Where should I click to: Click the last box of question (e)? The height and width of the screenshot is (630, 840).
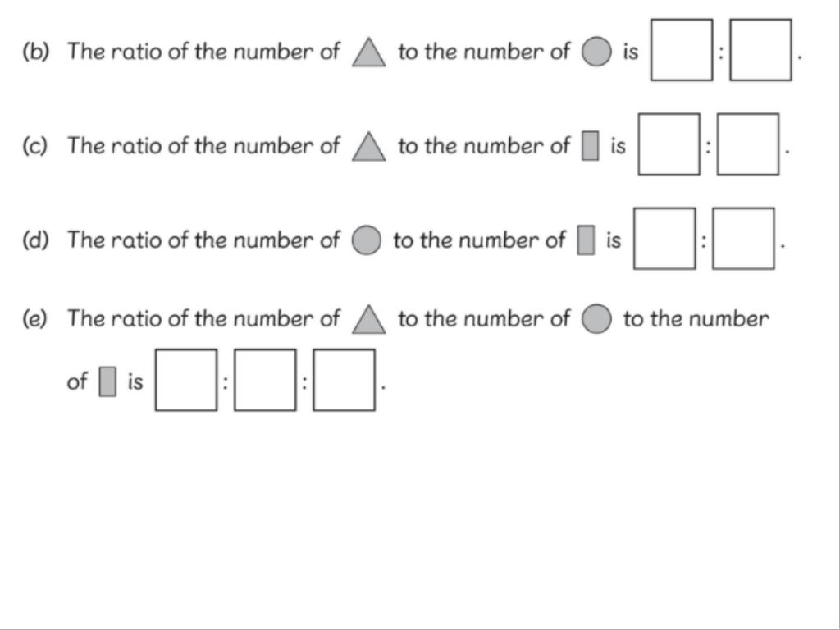tap(344, 380)
